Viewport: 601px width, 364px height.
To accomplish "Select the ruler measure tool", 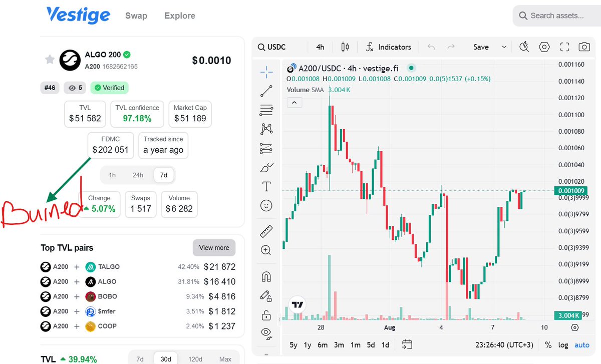I will (x=266, y=231).
